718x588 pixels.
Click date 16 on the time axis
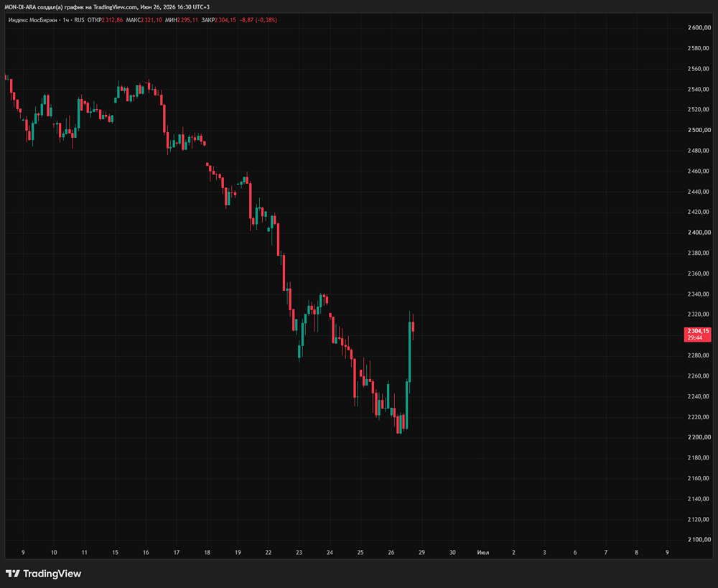tap(146, 553)
